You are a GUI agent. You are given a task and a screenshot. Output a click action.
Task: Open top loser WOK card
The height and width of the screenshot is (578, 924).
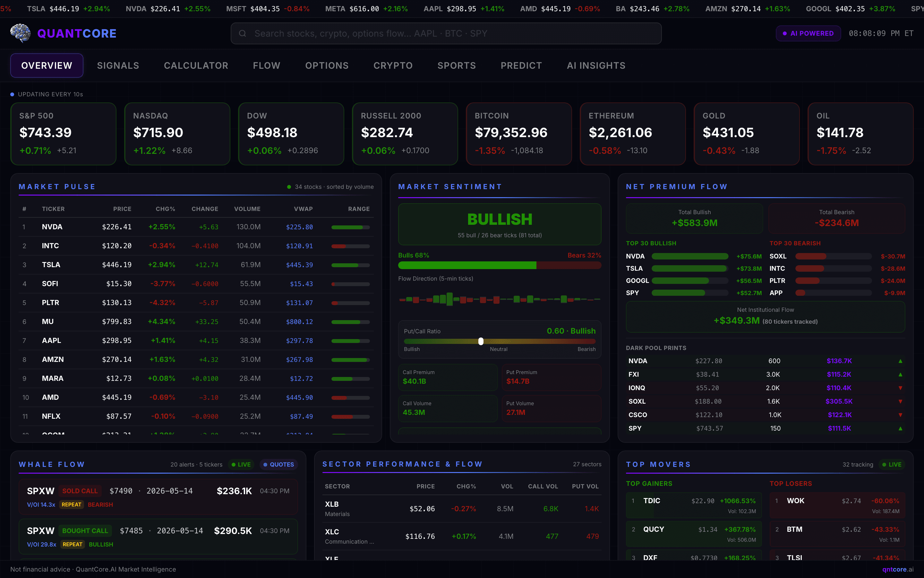tap(837, 505)
